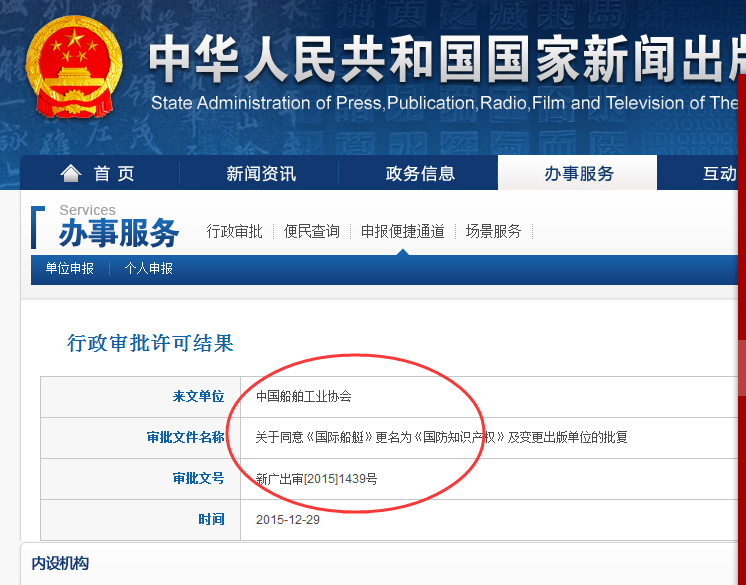
Task: Switch to the 政务信息 tab
Action: tap(420, 173)
